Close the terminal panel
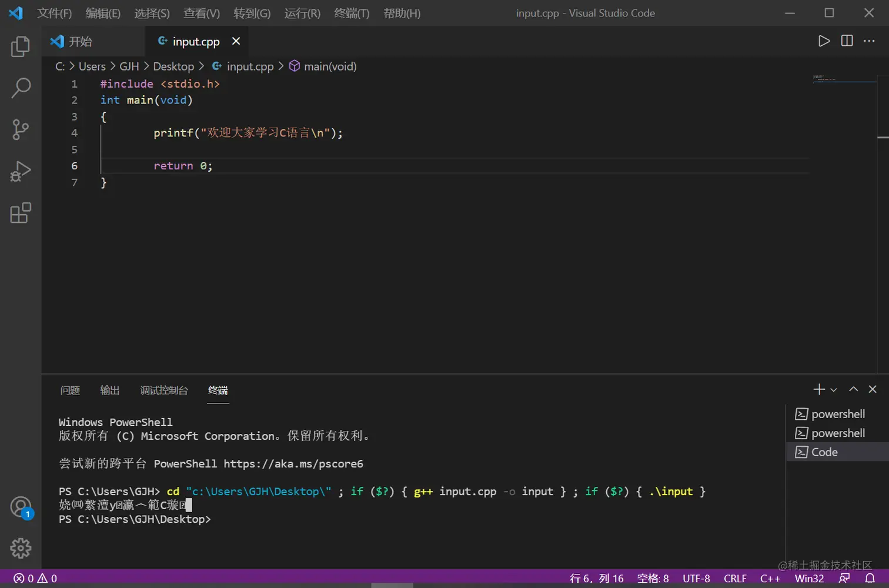This screenshot has height=588, width=889. tap(873, 389)
